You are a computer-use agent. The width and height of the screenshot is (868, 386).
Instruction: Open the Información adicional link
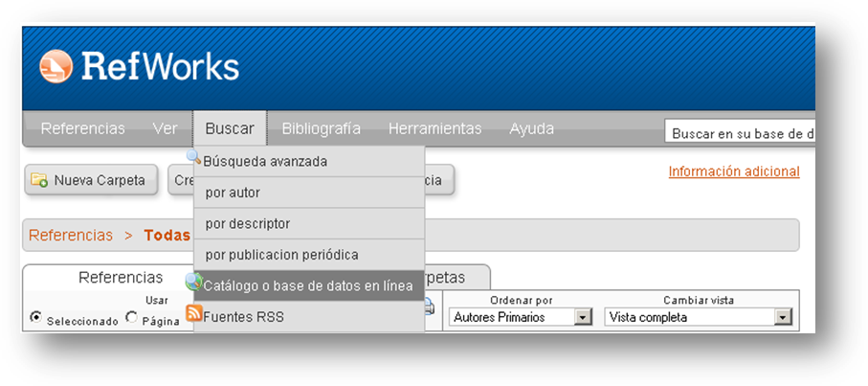734,171
